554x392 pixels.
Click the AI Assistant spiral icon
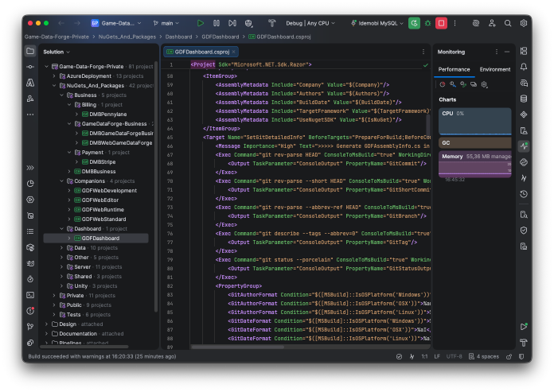click(x=476, y=23)
